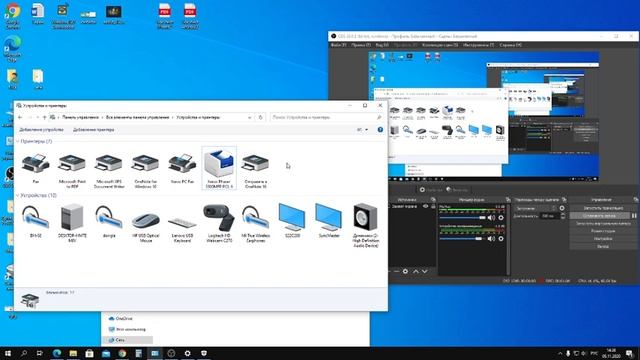Show hidden system tray icons chevron
This screenshot has width=640, height=360.
[560, 353]
